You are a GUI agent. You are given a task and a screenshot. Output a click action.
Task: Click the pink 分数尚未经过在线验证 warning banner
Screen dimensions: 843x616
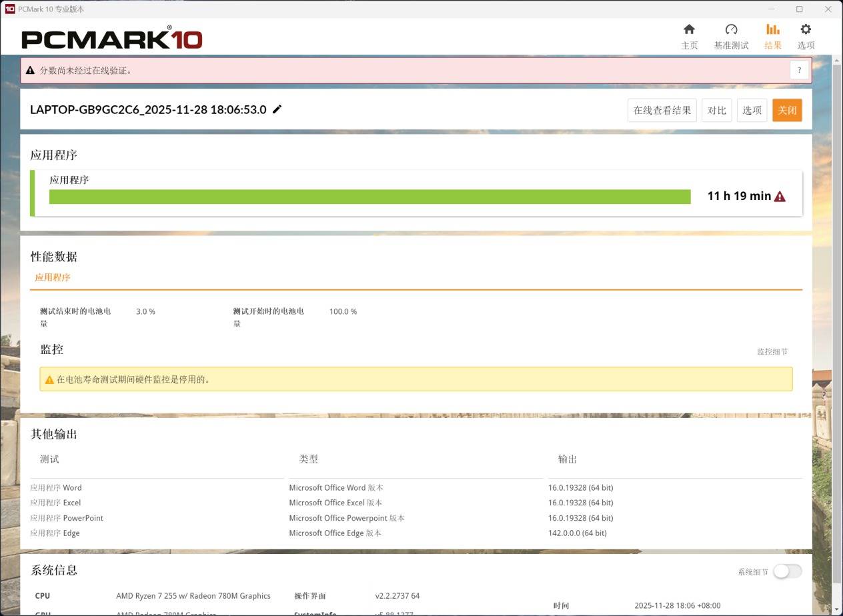point(400,70)
